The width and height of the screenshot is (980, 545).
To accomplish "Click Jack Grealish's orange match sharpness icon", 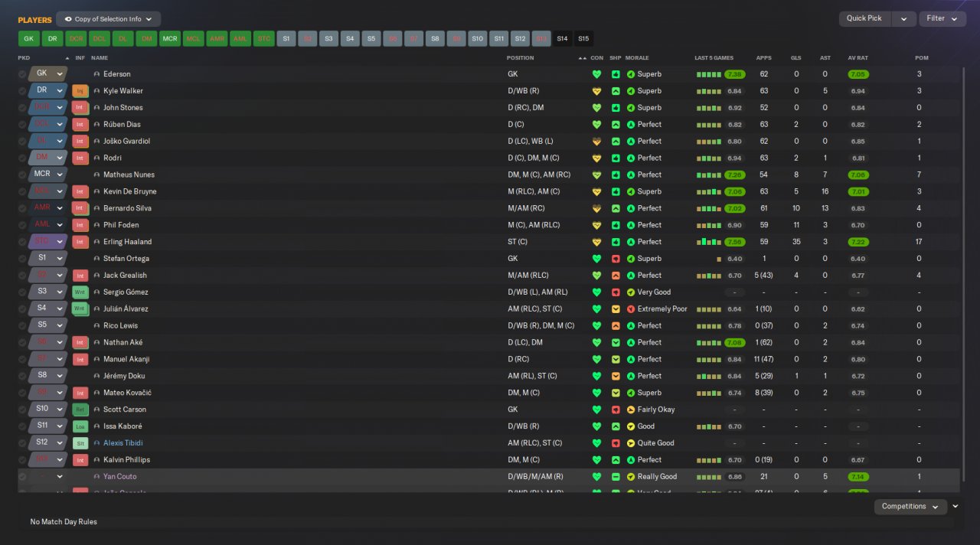I will 616,276.
